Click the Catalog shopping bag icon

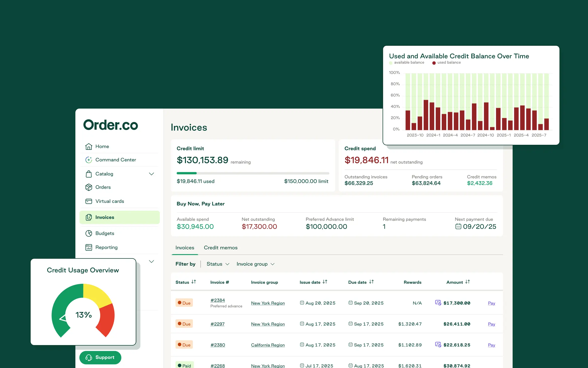pyautogui.click(x=88, y=174)
